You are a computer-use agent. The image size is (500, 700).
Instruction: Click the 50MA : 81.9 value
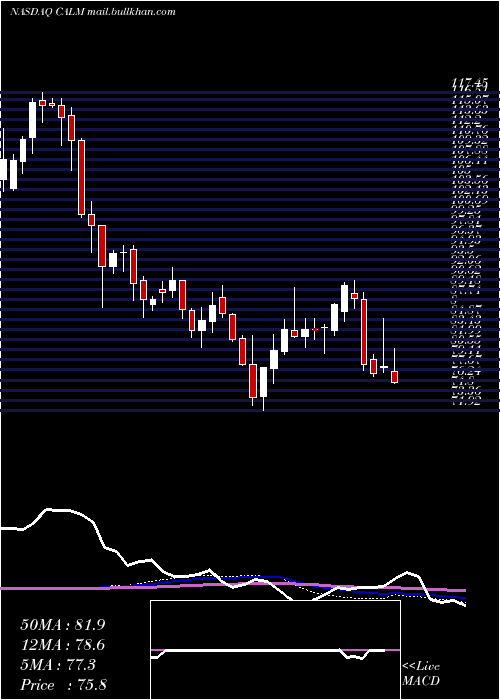62,625
